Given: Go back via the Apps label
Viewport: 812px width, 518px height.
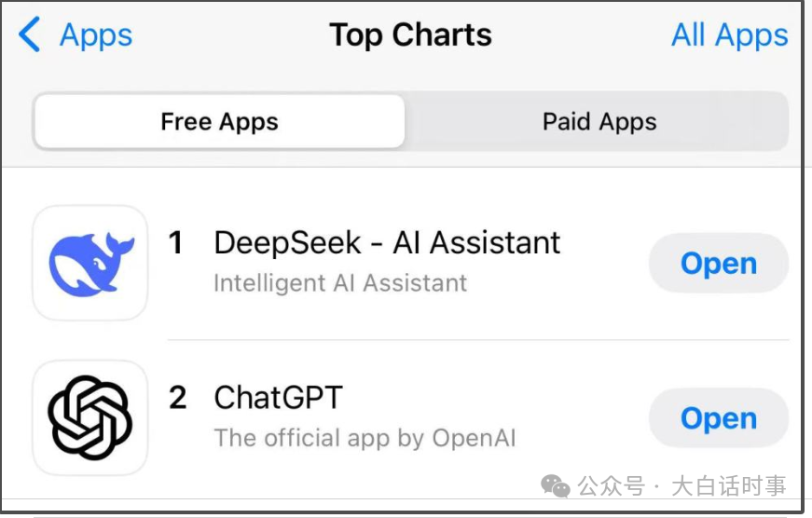Looking at the screenshot, I should point(96,35).
